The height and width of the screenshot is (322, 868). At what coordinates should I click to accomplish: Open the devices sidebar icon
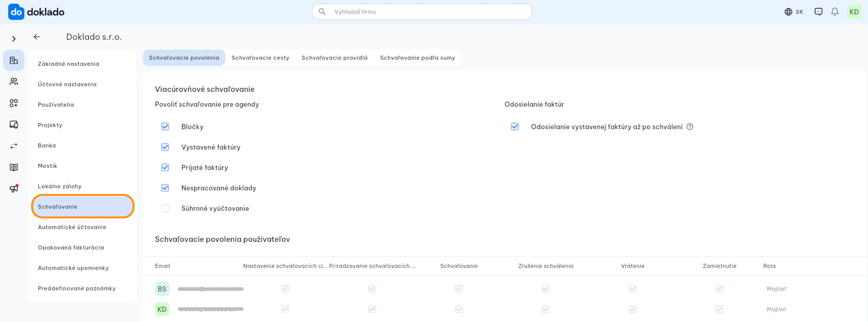[x=14, y=124]
